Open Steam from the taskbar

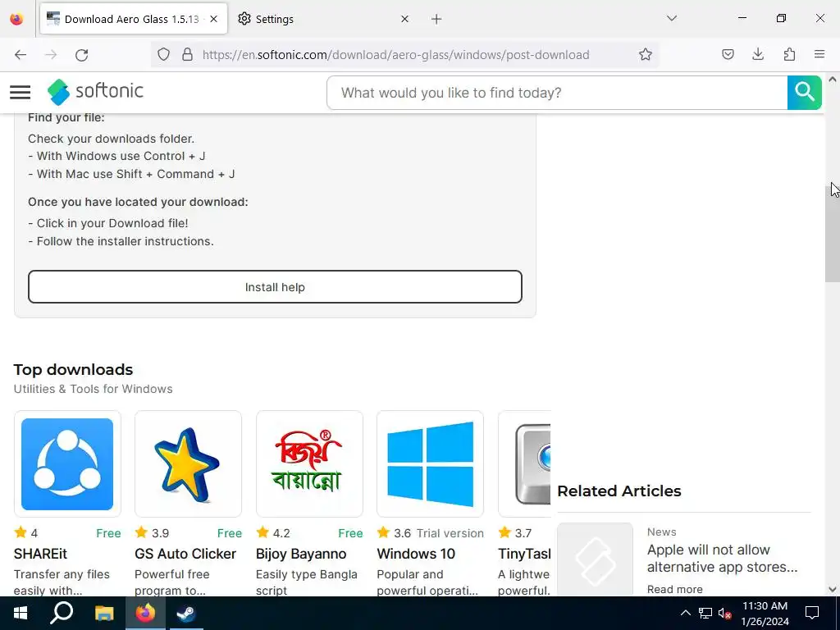coord(186,613)
